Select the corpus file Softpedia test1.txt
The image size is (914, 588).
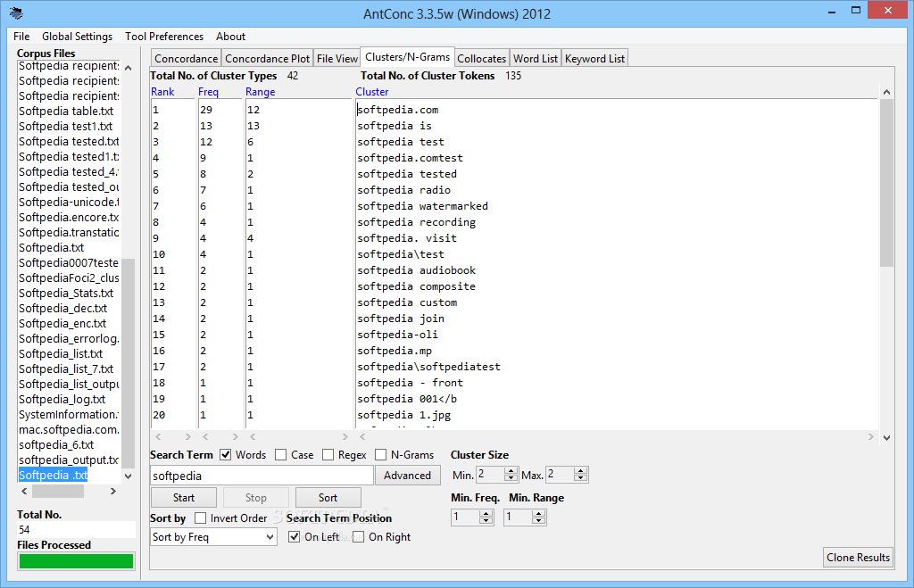pyautogui.click(x=66, y=126)
